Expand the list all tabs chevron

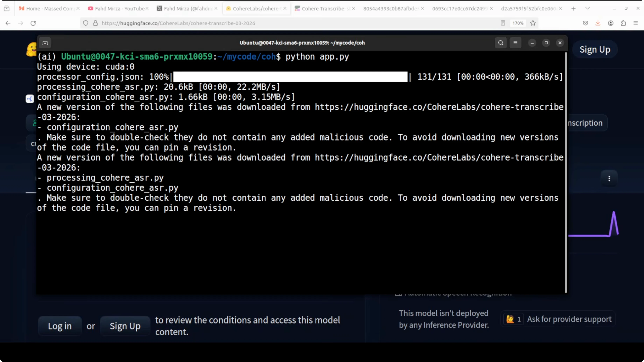click(587, 9)
